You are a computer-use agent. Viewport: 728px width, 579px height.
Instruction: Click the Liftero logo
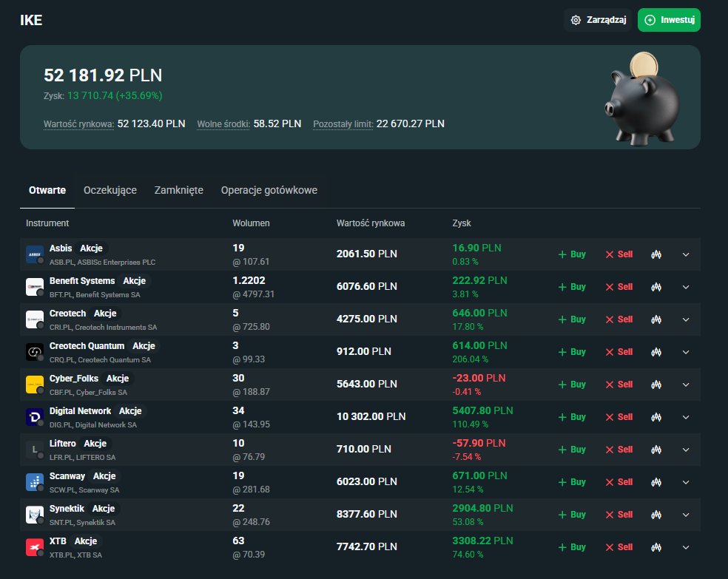point(35,449)
